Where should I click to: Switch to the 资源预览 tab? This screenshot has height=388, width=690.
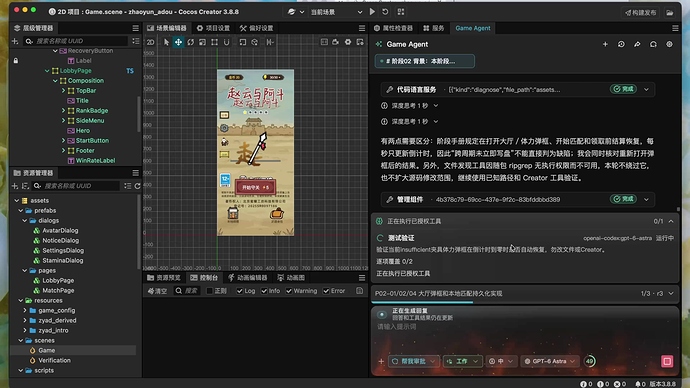(164, 278)
